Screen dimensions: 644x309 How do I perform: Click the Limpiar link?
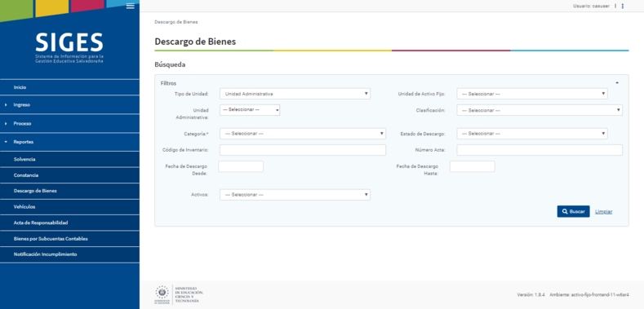[604, 212]
